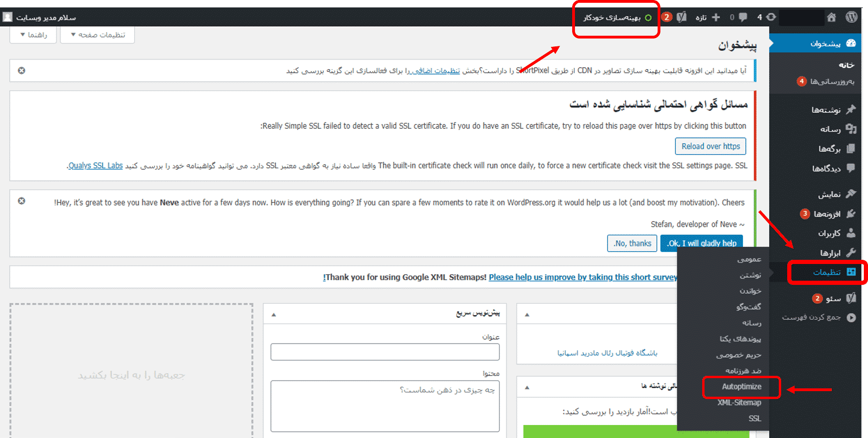The image size is (868, 438).
Task: Select حریم خصوصی in settings flyout
Action: (x=738, y=355)
